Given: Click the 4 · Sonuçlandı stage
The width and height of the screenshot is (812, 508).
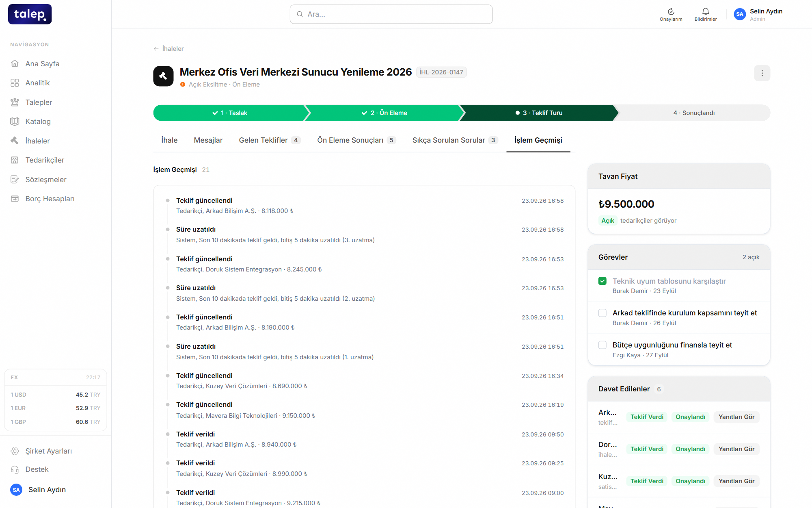Looking at the screenshot, I should tap(694, 113).
